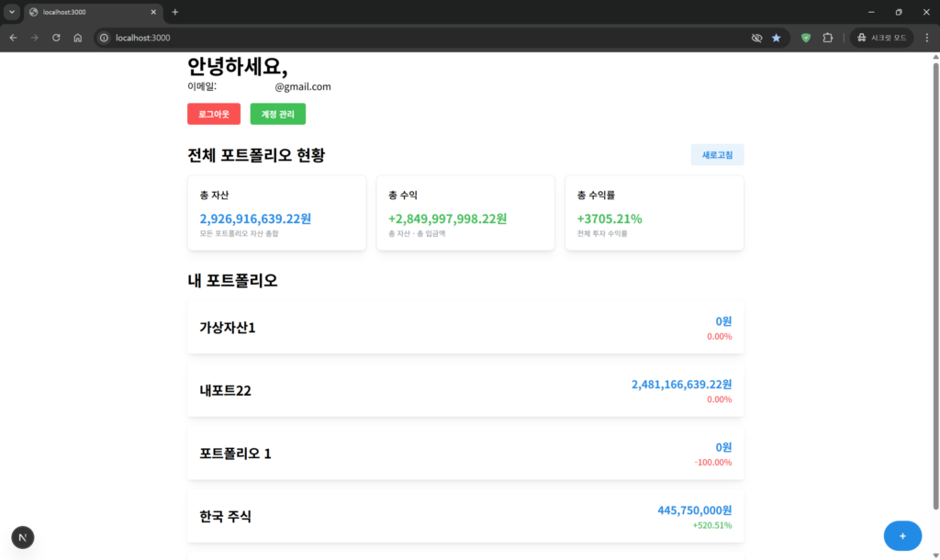Toggle the tracking protection eye icon

[756, 38]
